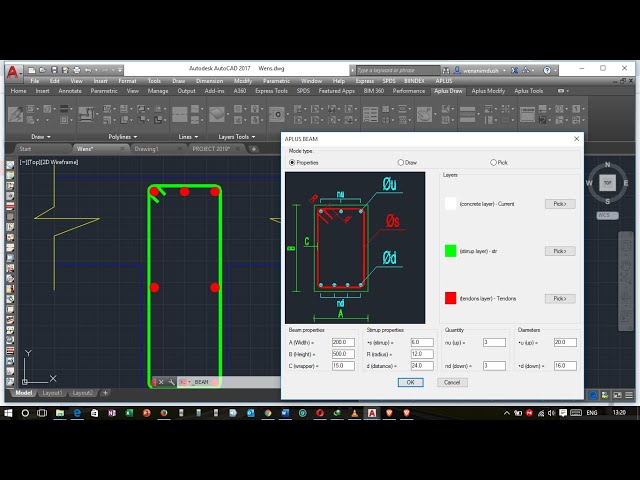640x480 pixels.
Task: Click the AutoCAD icon in taskbar
Action: 372,412
